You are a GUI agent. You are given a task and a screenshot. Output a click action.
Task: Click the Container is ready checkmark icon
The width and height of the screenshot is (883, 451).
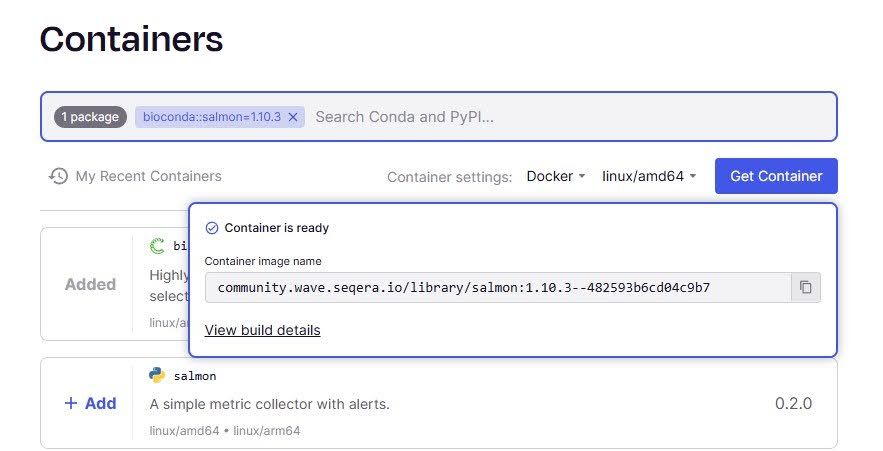[211, 228]
